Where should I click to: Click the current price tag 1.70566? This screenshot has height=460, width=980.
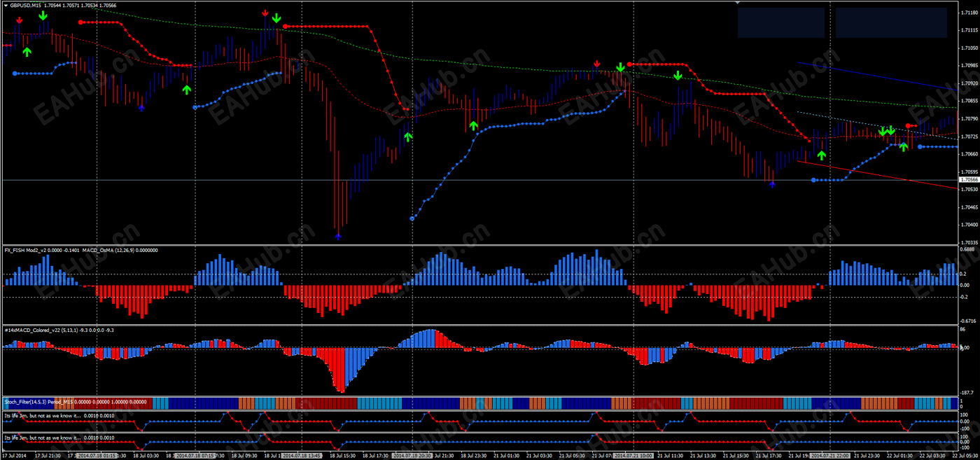click(969, 180)
